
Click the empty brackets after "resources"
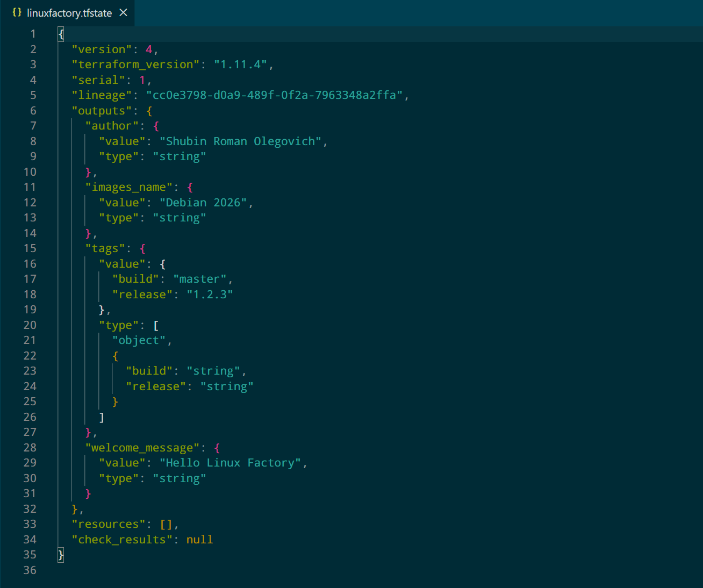pyautogui.click(x=166, y=524)
